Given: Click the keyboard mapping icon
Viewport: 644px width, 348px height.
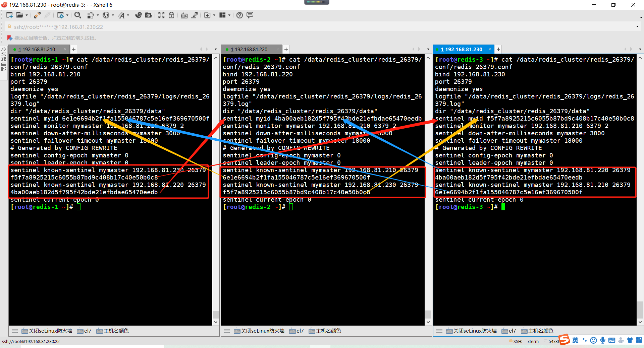Looking at the screenshot, I should [184, 15].
